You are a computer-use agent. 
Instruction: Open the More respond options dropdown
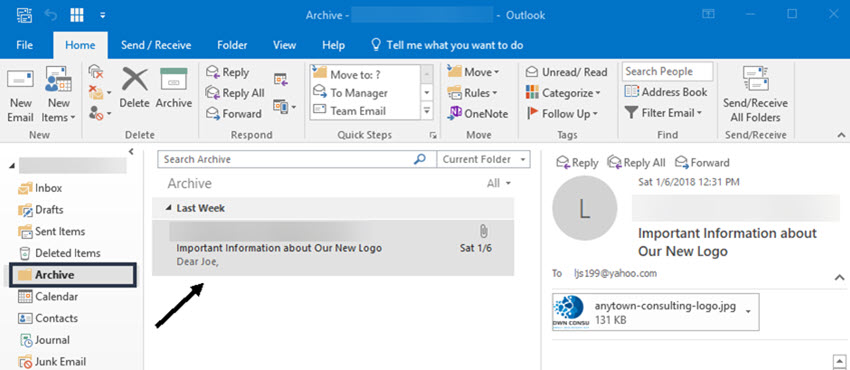(285, 106)
